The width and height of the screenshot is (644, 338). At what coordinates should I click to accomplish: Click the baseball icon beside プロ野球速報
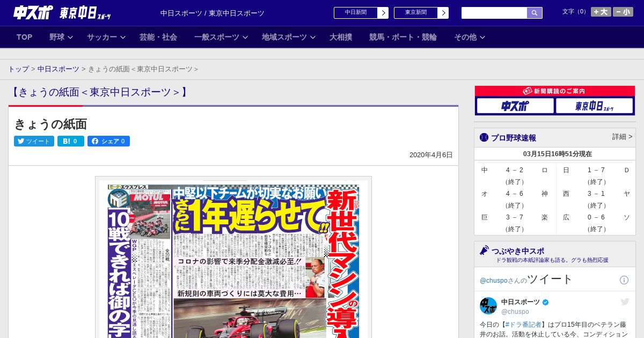tap(484, 137)
